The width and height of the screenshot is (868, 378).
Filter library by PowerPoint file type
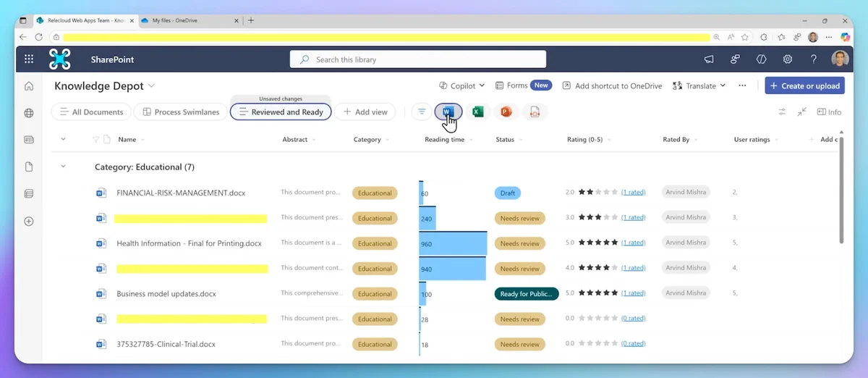tap(506, 112)
